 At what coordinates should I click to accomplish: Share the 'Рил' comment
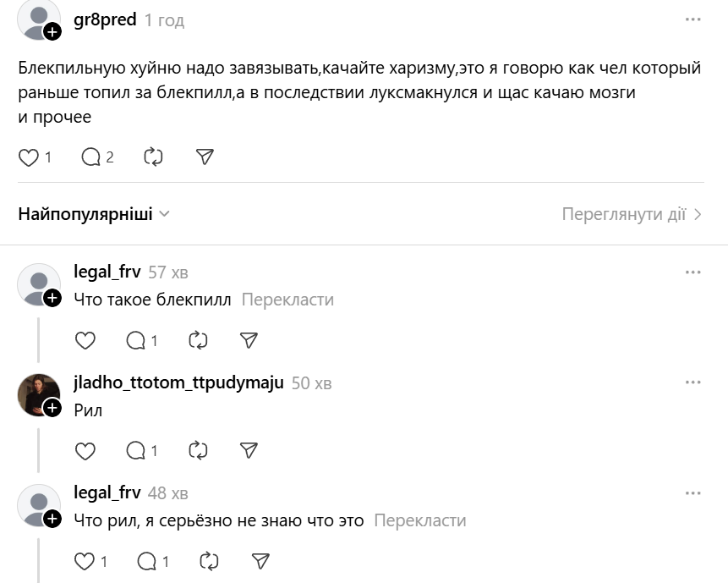[249, 451]
